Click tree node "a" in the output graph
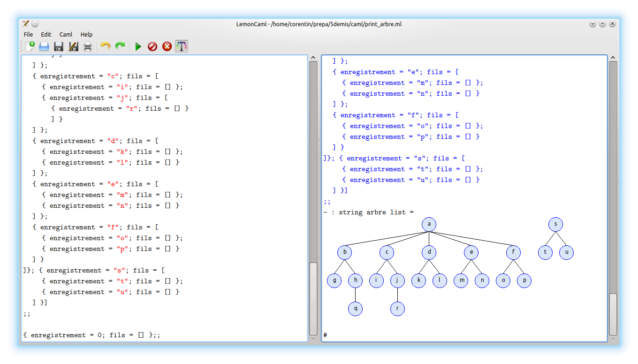The image size is (638, 364). point(429,224)
